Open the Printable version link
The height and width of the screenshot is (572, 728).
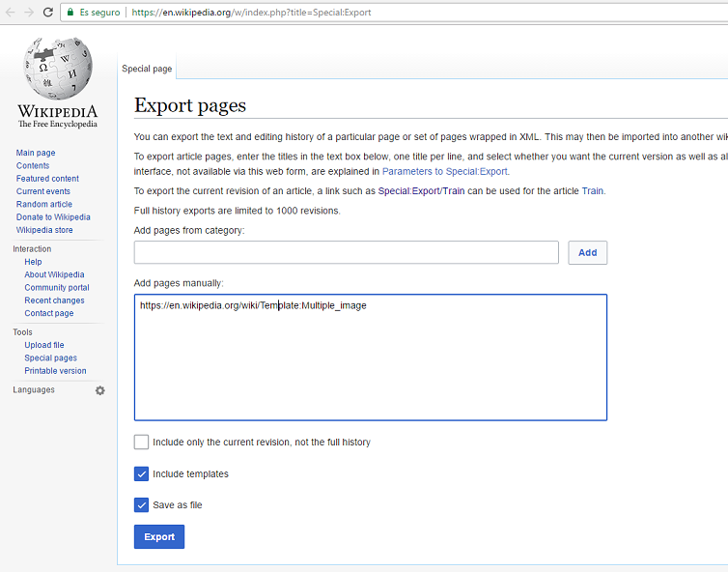coord(55,371)
